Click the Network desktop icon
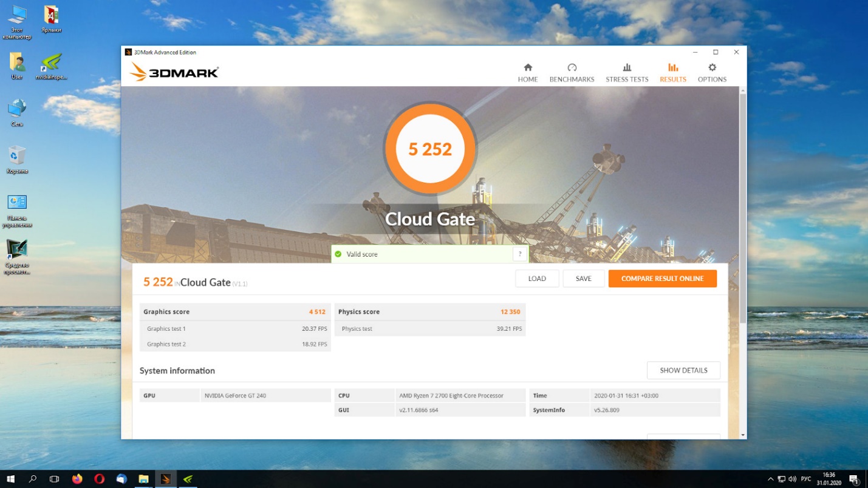 (x=17, y=113)
